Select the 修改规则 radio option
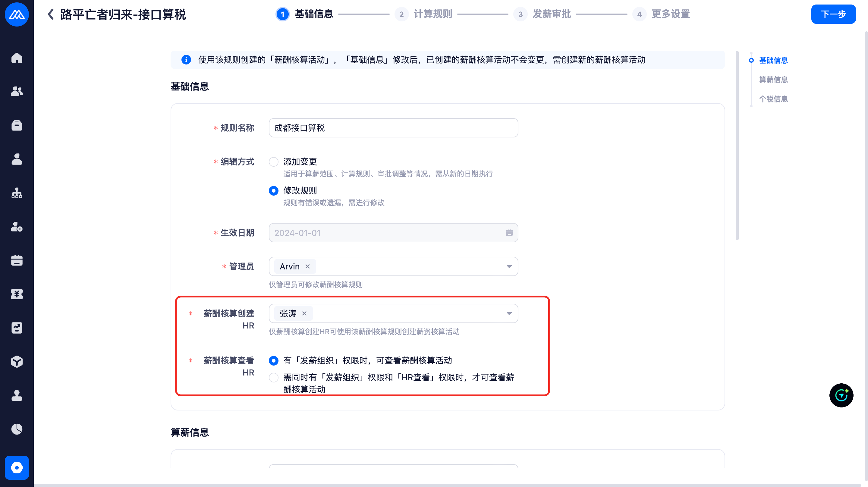The width and height of the screenshot is (868, 487). (x=274, y=191)
